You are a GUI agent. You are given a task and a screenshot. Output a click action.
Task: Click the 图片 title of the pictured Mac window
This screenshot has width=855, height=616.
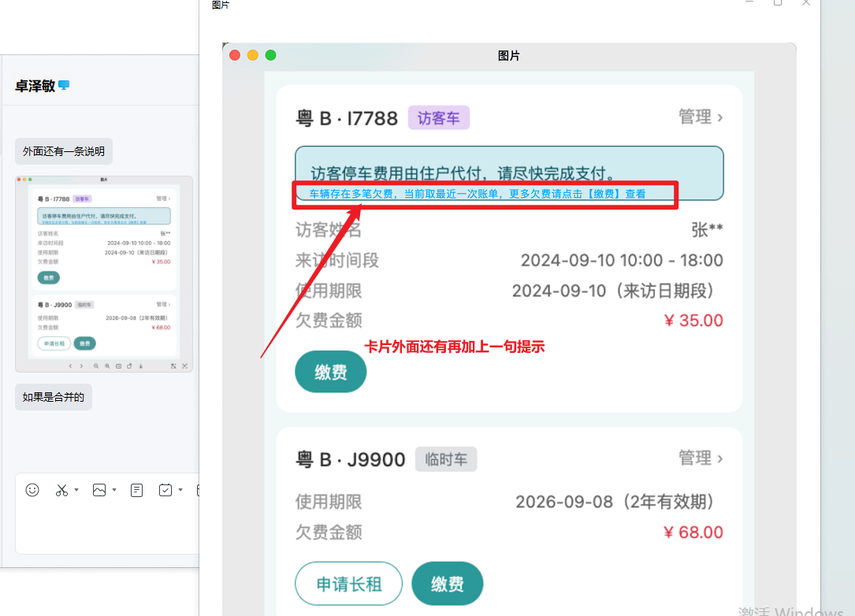509,56
